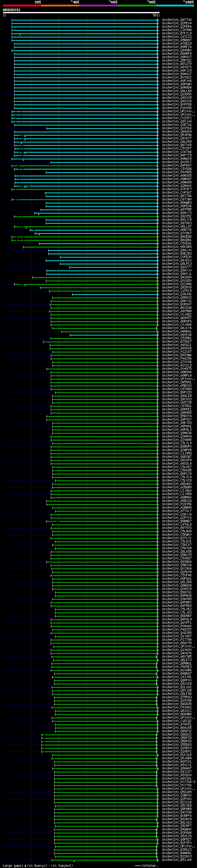Viewport: 197px width, 868px height.
Task: Select hit label UniRef100_Q9SJU4
Action: click(x=176, y=121)
